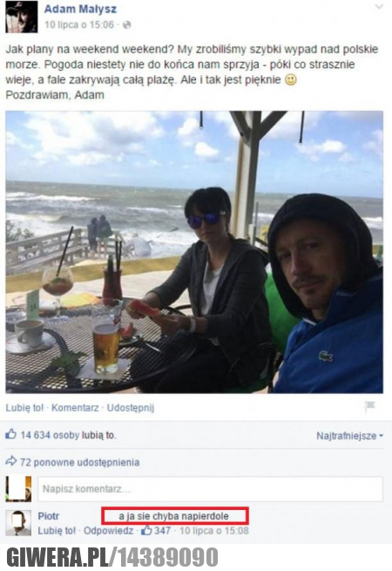Expand the post options chevron
Image resolution: width=392 pixels, height=571 pixels.
[x=379, y=7]
